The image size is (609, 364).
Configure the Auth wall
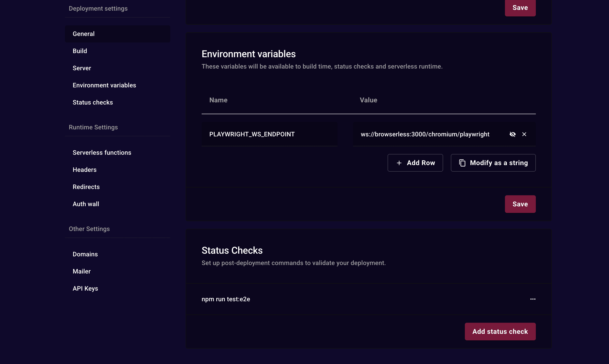point(86,204)
